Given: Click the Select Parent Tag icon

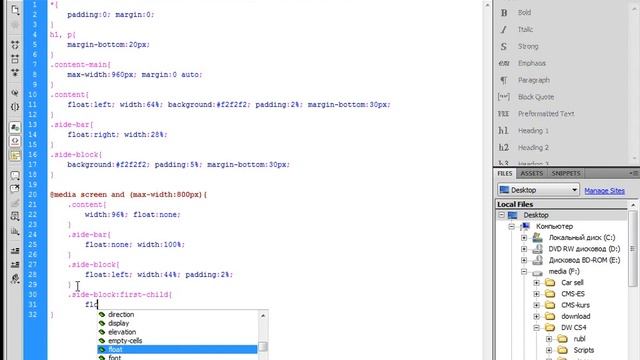Looking at the screenshot, I should tap(15, 93).
